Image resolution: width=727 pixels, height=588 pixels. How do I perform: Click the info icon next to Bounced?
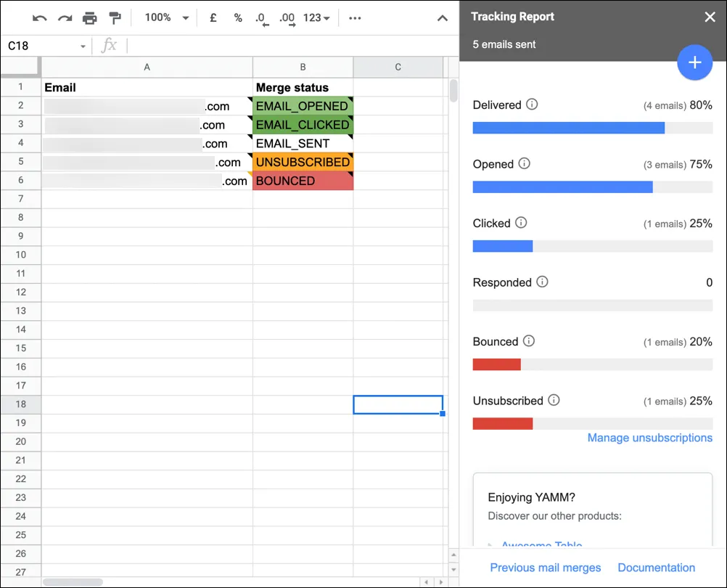[x=528, y=341]
